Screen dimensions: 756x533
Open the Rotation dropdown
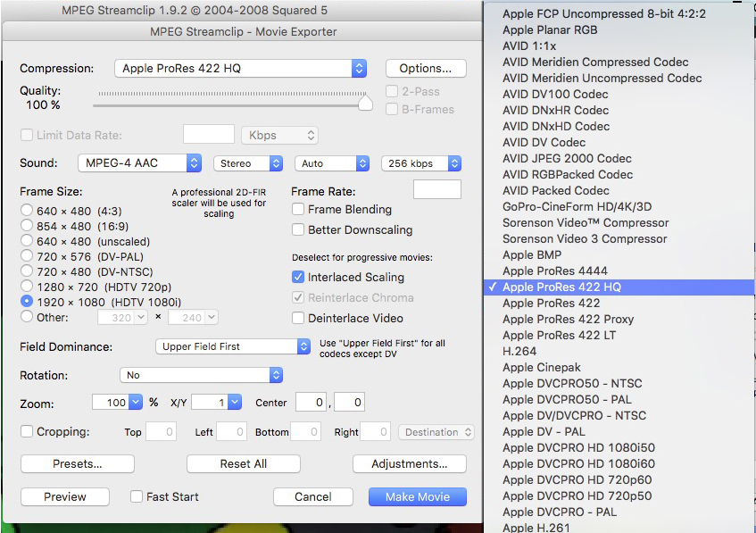201,375
